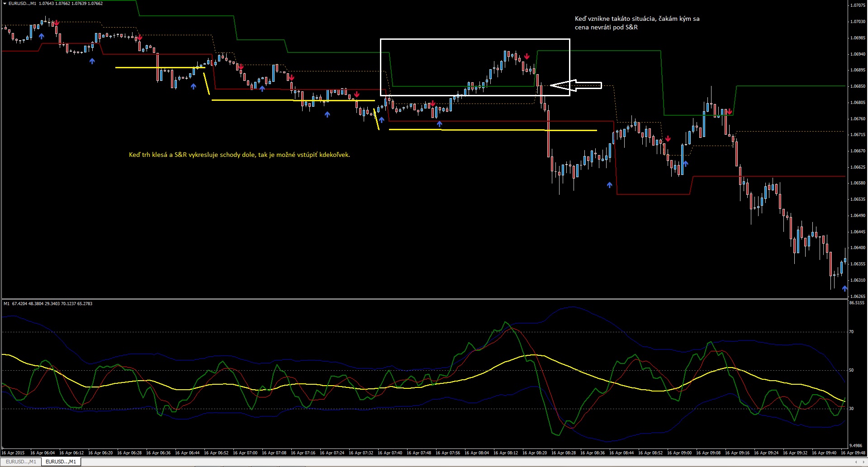Select the white rectangle's top border
Image resolution: width=868 pixels, height=467 pixels.
coord(475,39)
